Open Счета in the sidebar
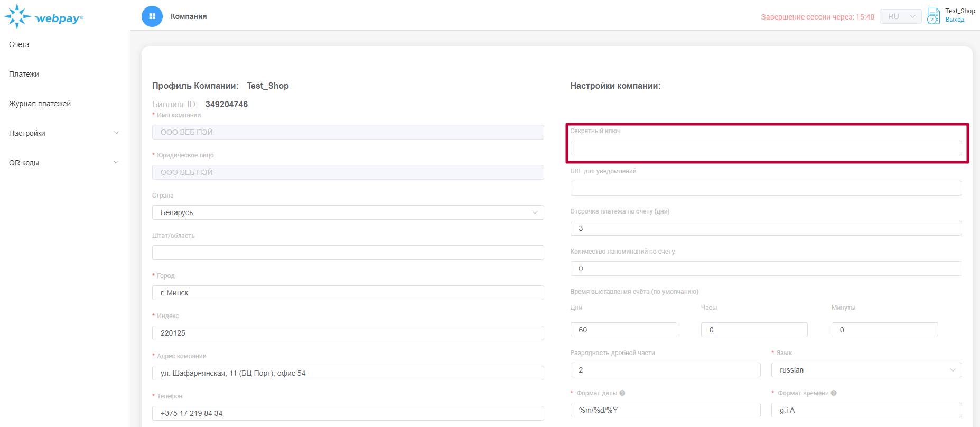This screenshot has width=980, height=427. coord(19,44)
